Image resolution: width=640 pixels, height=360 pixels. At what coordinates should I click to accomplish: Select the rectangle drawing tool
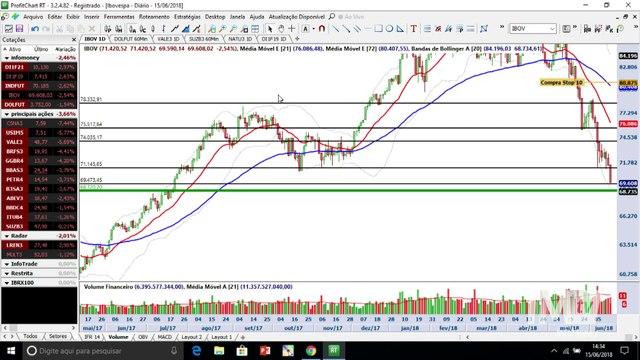378,29
